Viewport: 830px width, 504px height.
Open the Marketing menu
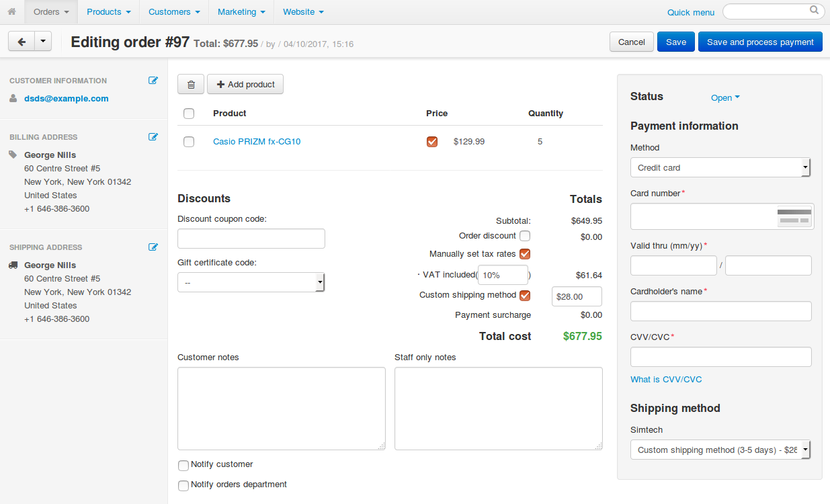tap(241, 12)
